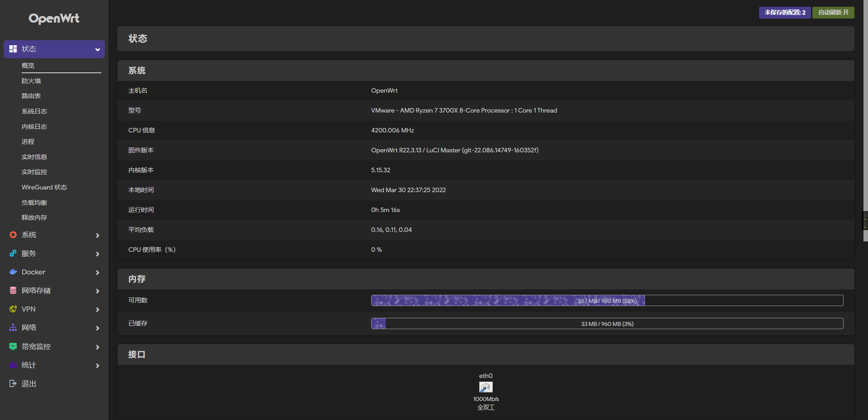This screenshot has height=420, width=868.
Task: Click the 退出 logout icon
Action: pyautogui.click(x=13, y=383)
